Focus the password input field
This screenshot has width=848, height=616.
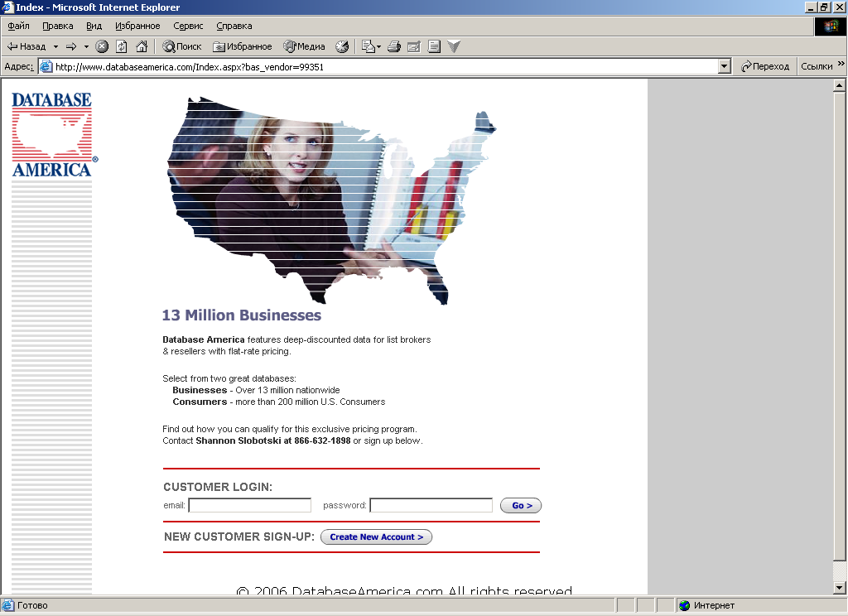coord(431,505)
